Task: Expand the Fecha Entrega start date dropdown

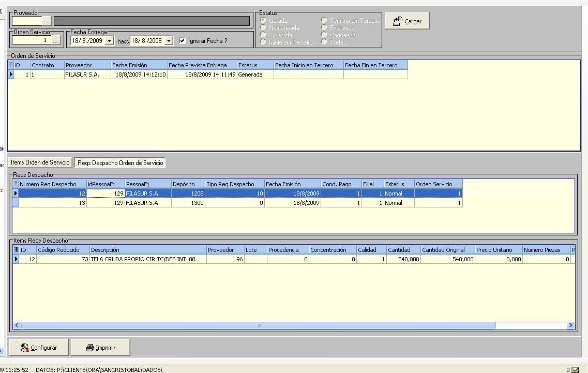Action: [x=109, y=41]
